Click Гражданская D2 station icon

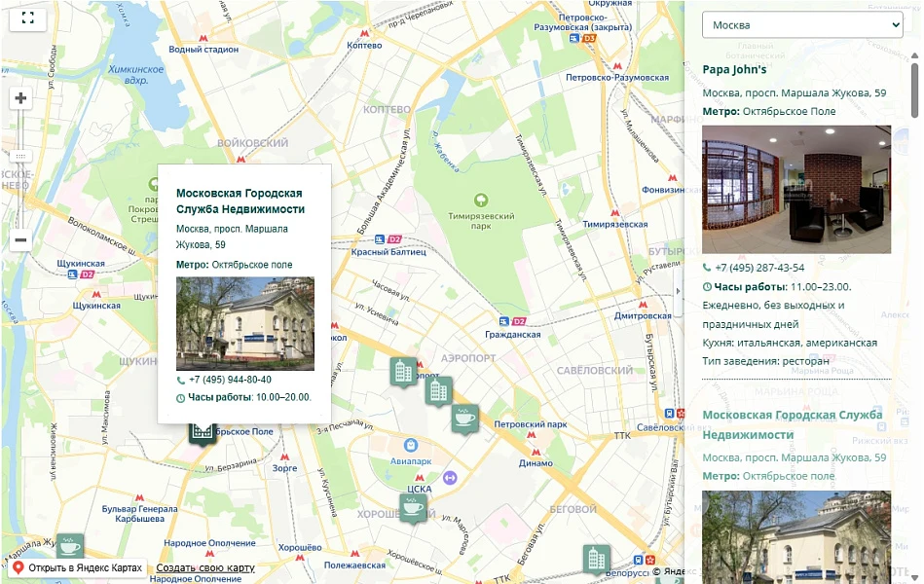click(x=512, y=322)
